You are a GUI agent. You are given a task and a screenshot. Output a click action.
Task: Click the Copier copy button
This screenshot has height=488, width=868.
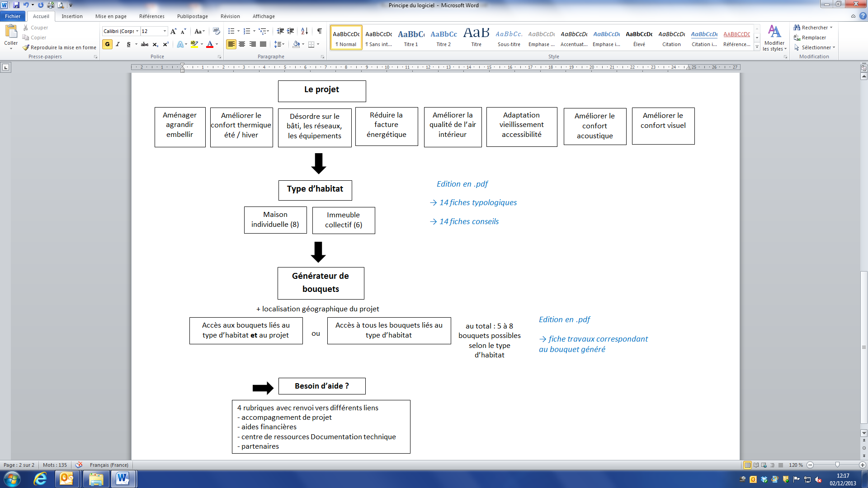35,38
